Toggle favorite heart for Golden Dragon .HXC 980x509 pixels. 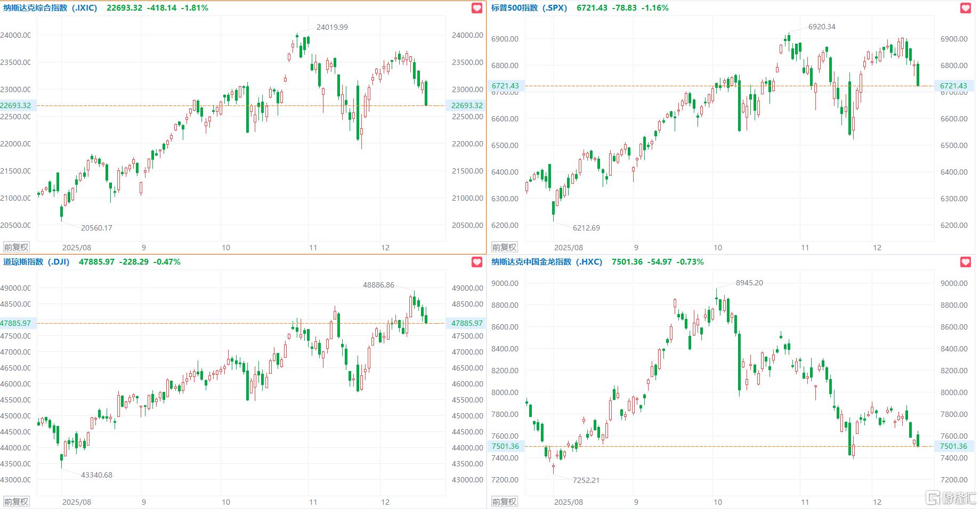(x=966, y=262)
